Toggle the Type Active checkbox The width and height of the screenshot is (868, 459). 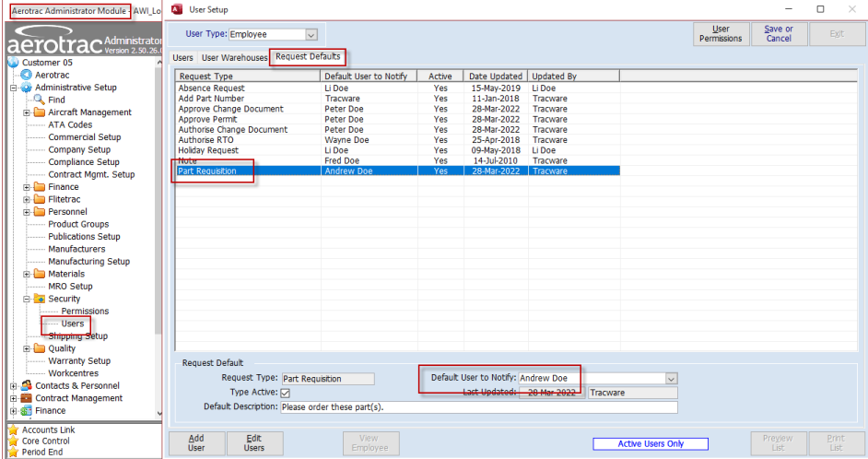tap(285, 394)
